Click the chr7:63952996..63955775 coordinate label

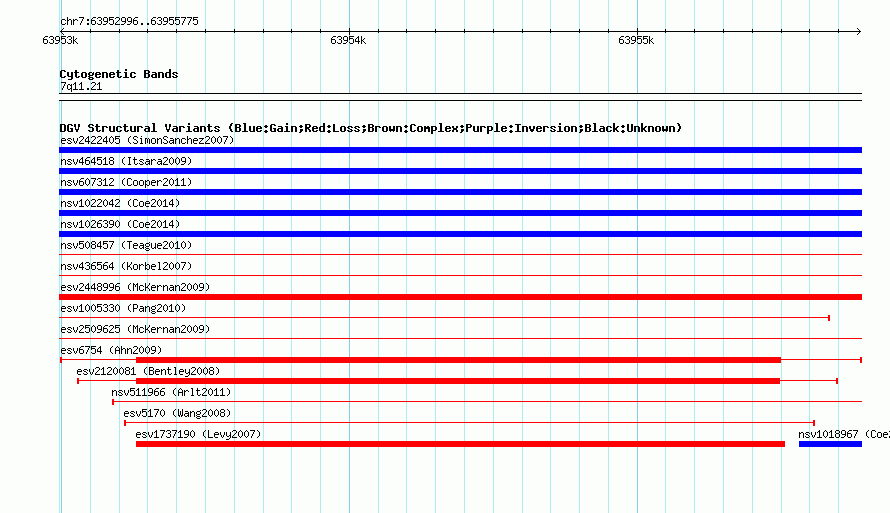129,21
